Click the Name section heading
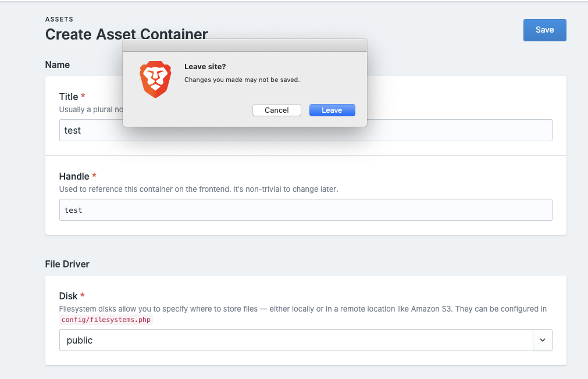588x379 pixels. (x=57, y=65)
